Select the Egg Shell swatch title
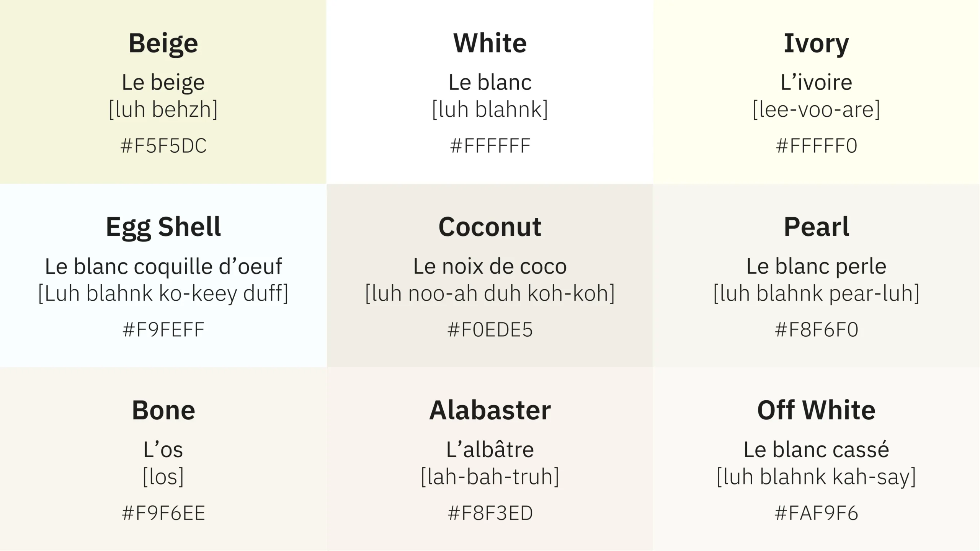 coord(163,227)
